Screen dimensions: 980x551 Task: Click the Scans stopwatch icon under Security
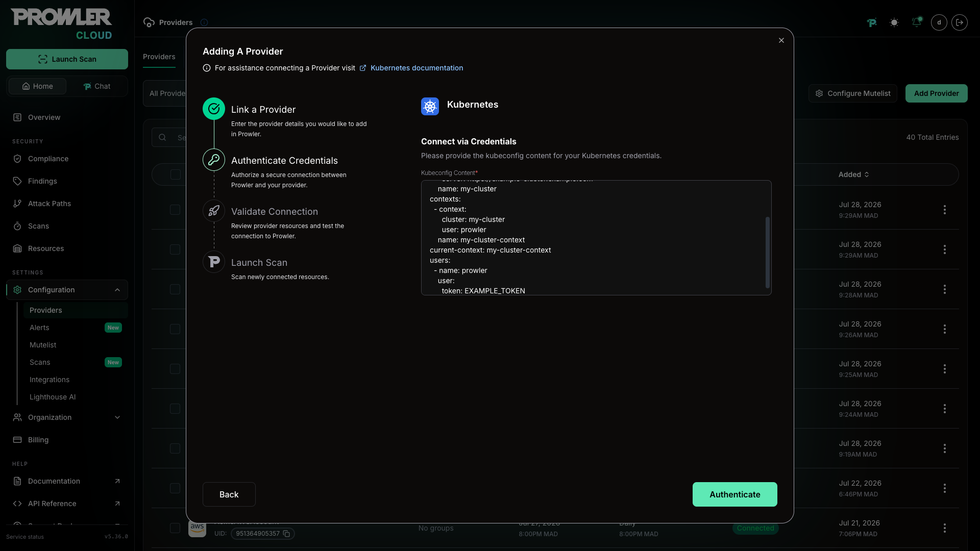pyautogui.click(x=17, y=226)
